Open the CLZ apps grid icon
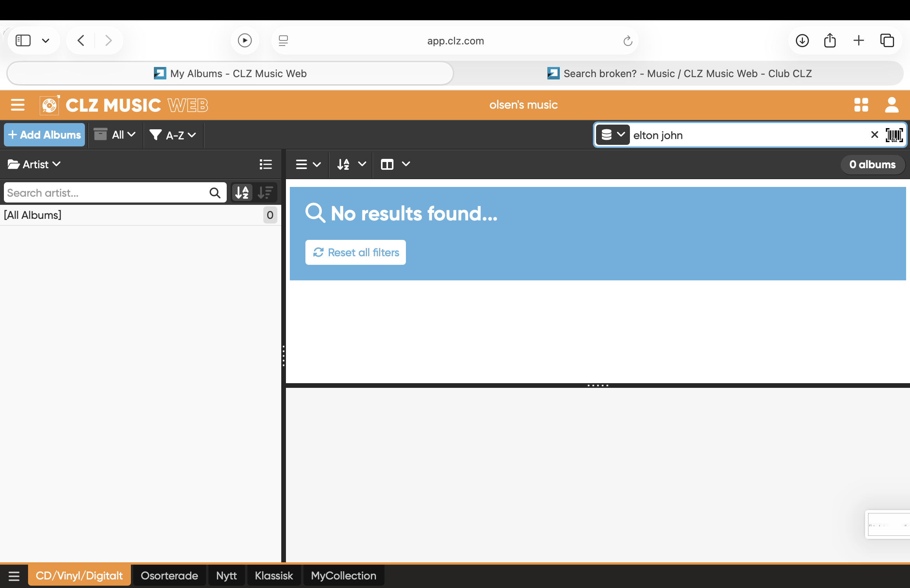Screen dimensions: 910x588 click(861, 105)
